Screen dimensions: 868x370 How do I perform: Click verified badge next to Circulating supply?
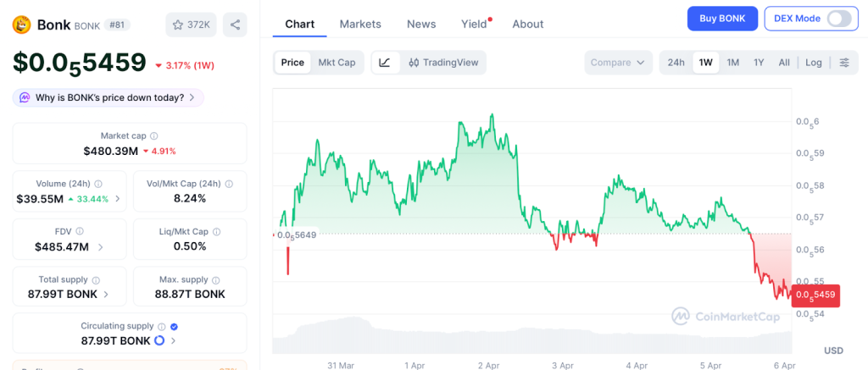tap(174, 326)
